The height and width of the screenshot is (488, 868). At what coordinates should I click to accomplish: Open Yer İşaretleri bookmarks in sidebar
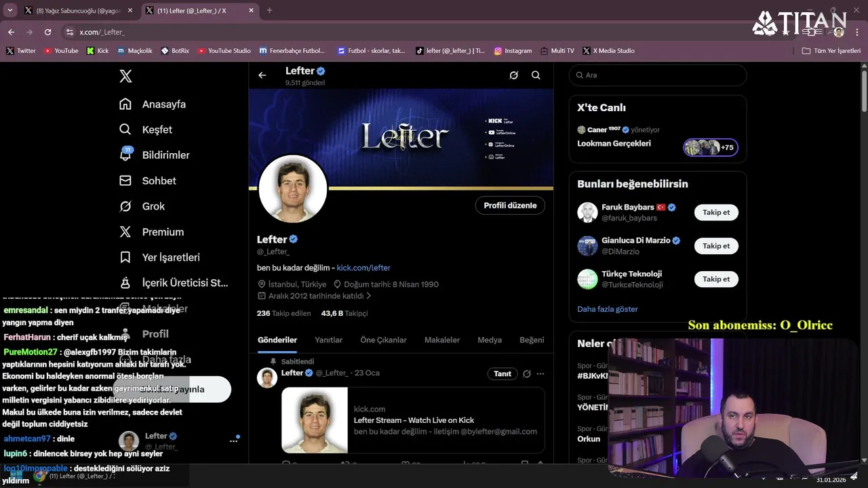(159, 258)
